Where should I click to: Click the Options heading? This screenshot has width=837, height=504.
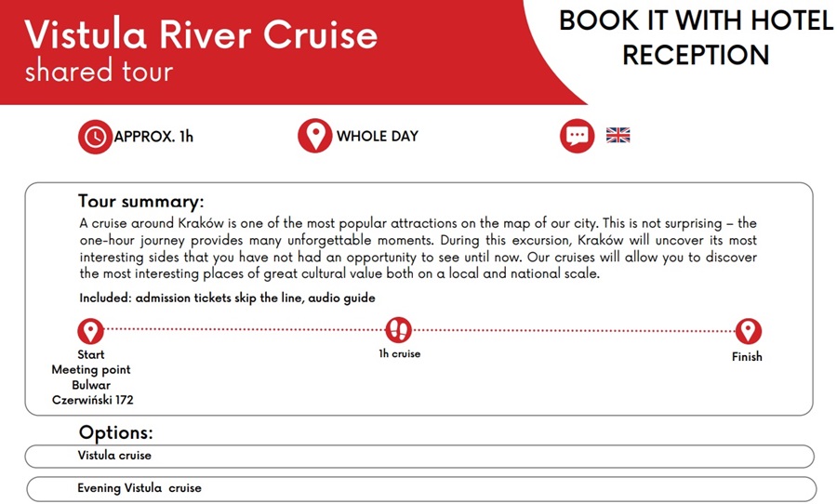click(115, 432)
